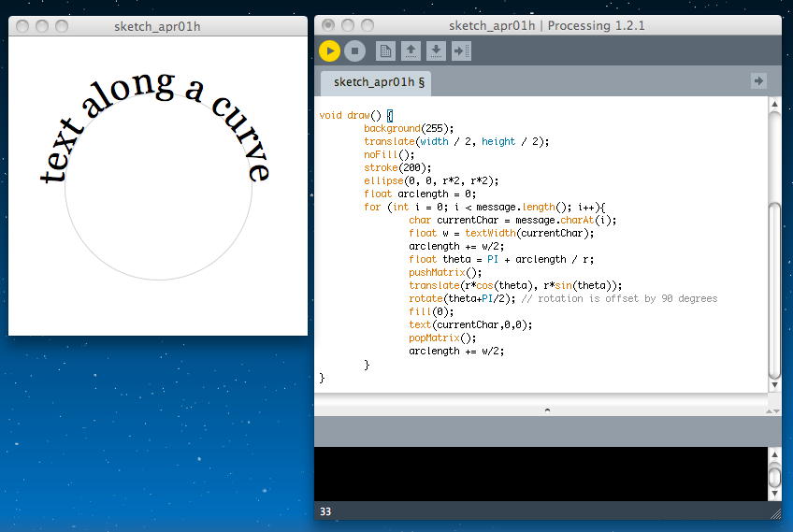Screen dimensions: 793x532
Task: Click the console scrollbar down arrow
Action: click(x=774, y=494)
